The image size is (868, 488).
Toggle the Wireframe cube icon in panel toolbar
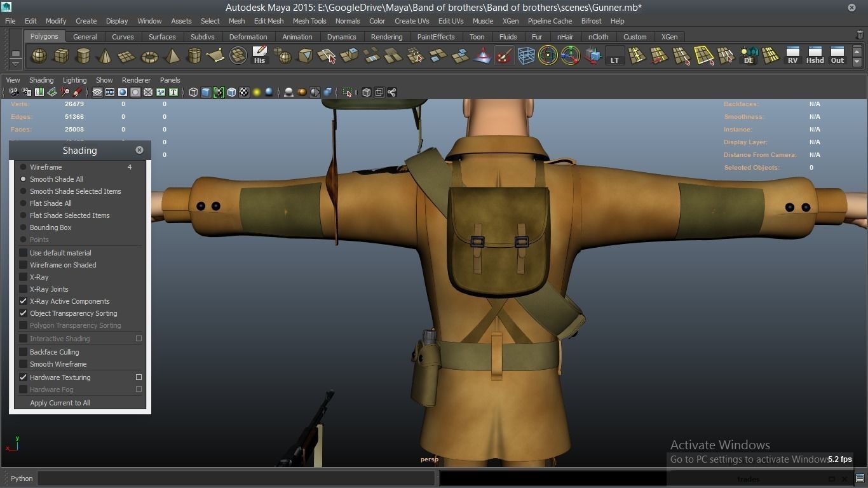[x=193, y=92]
